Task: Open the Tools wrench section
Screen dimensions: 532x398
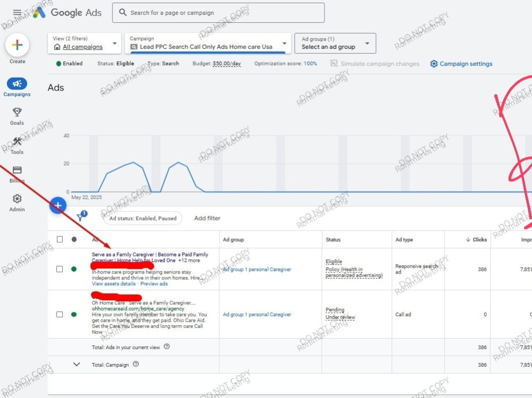Action: pyautogui.click(x=17, y=141)
